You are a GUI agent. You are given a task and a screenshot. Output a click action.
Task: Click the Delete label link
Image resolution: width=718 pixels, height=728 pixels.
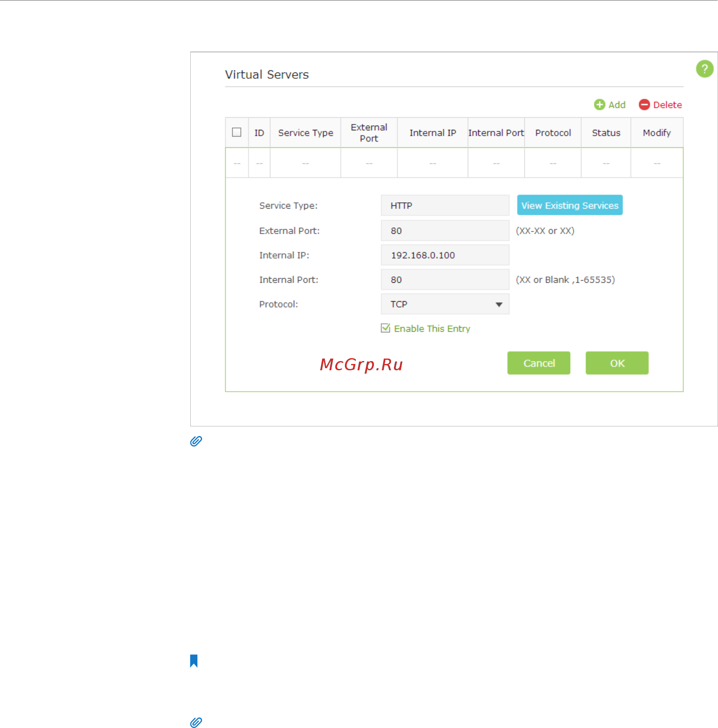pos(667,105)
